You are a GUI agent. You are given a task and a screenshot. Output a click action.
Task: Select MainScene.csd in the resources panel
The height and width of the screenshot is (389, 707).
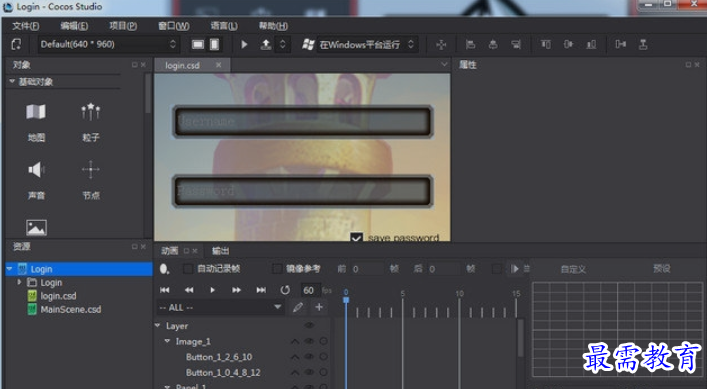[x=71, y=310]
